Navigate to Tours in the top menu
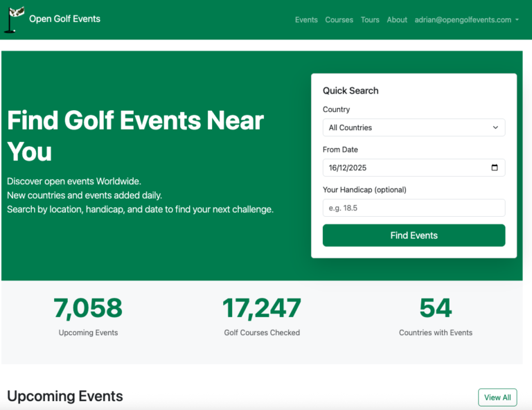The height and width of the screenshot is (410, 532). [370, 20]
